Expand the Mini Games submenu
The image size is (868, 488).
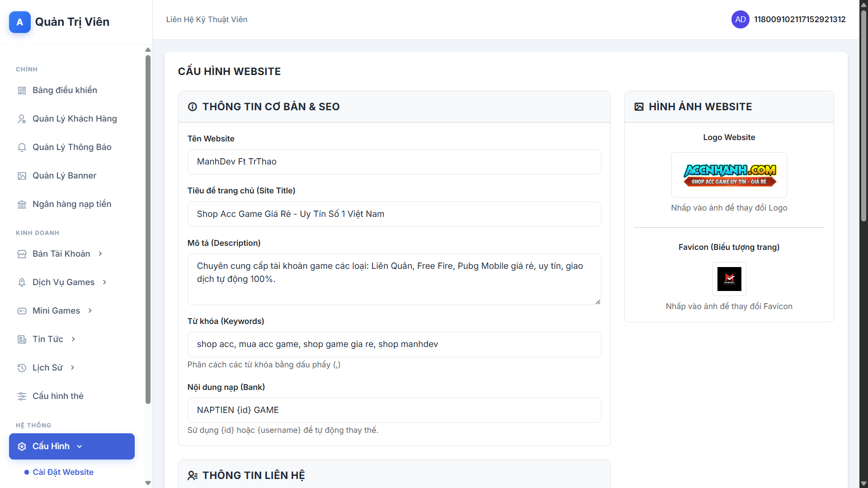[x=90, y=311]
